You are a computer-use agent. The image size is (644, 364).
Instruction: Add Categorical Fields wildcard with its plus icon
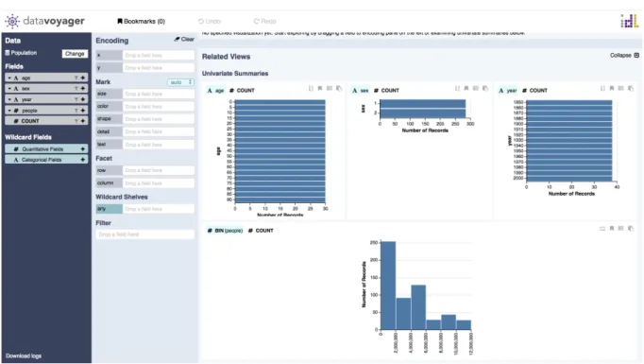coord(83,160)
